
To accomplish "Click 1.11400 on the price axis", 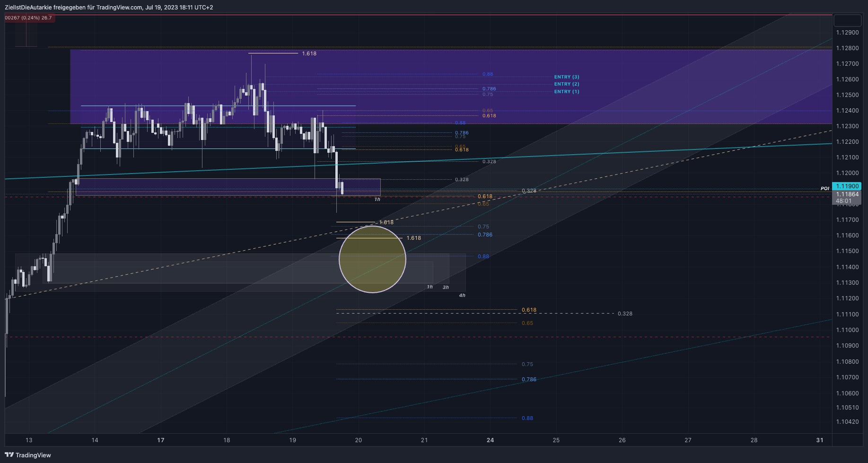I will (x=847, y=267).
